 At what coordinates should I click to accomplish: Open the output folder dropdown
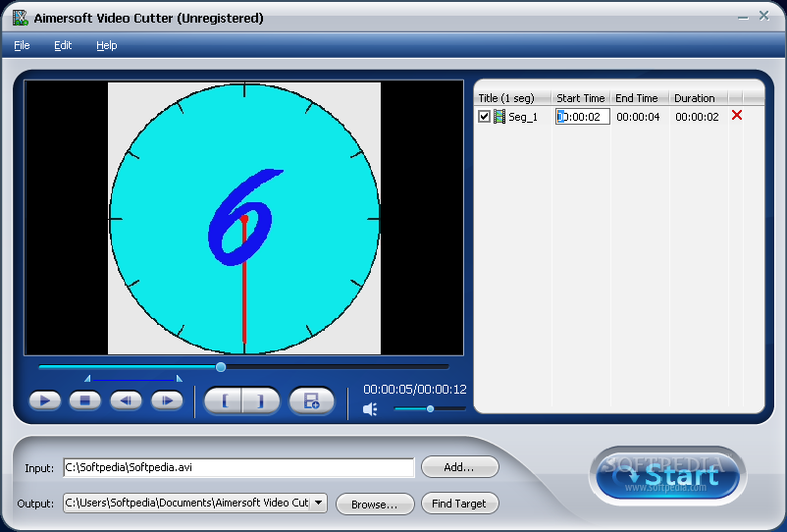[319, 503]
